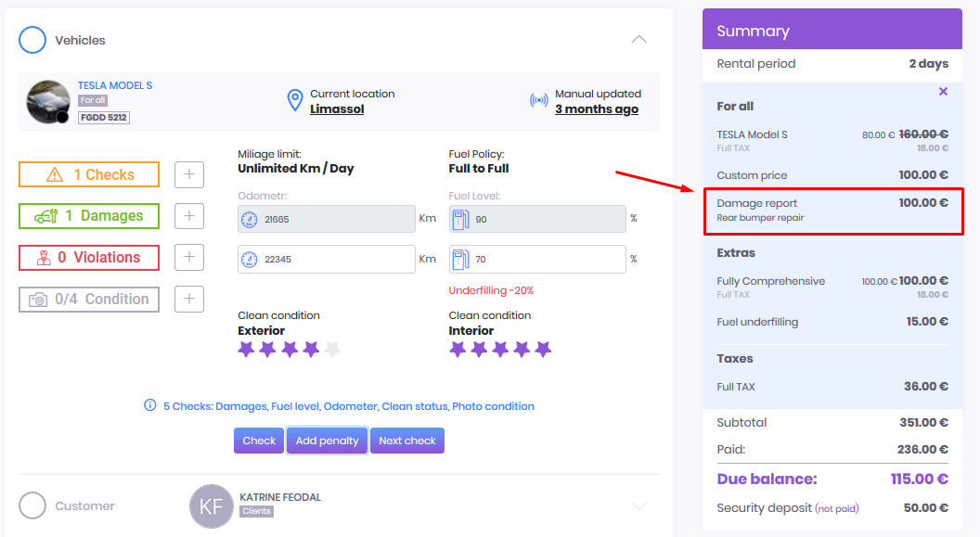
Task: Open the 0 Violations tab
Action: (x=89, y=258)
